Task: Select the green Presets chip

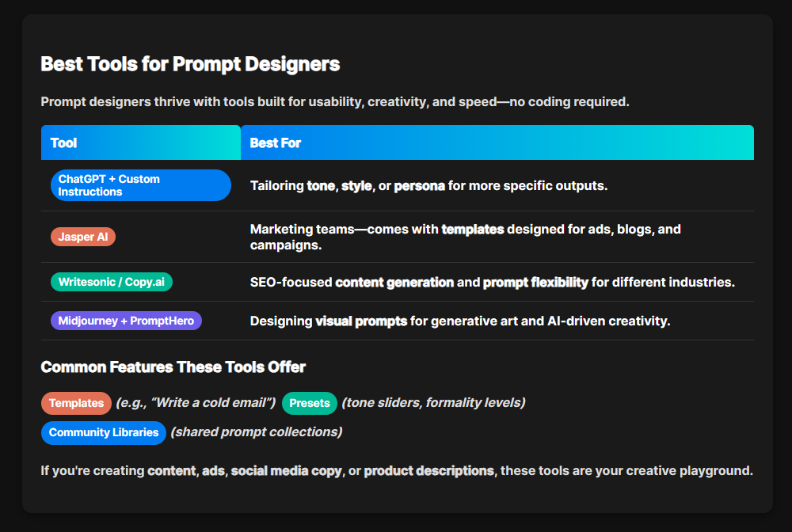Action: pyautogui.click(x=309, y=403)
